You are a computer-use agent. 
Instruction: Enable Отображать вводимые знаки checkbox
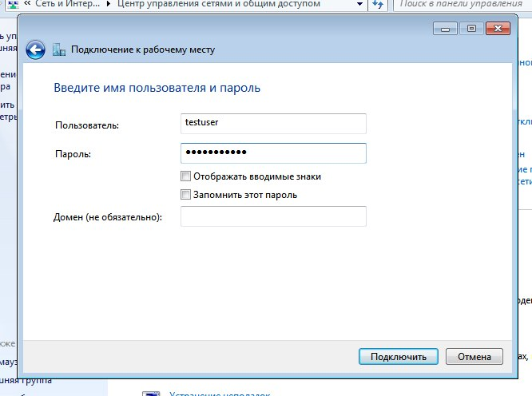[x=185, y=176]
